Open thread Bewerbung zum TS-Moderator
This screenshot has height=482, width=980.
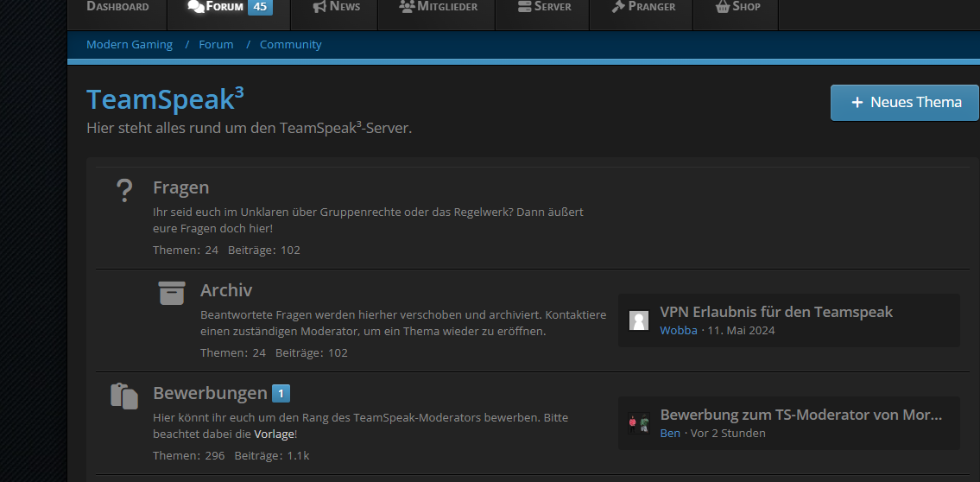point(800,415)
